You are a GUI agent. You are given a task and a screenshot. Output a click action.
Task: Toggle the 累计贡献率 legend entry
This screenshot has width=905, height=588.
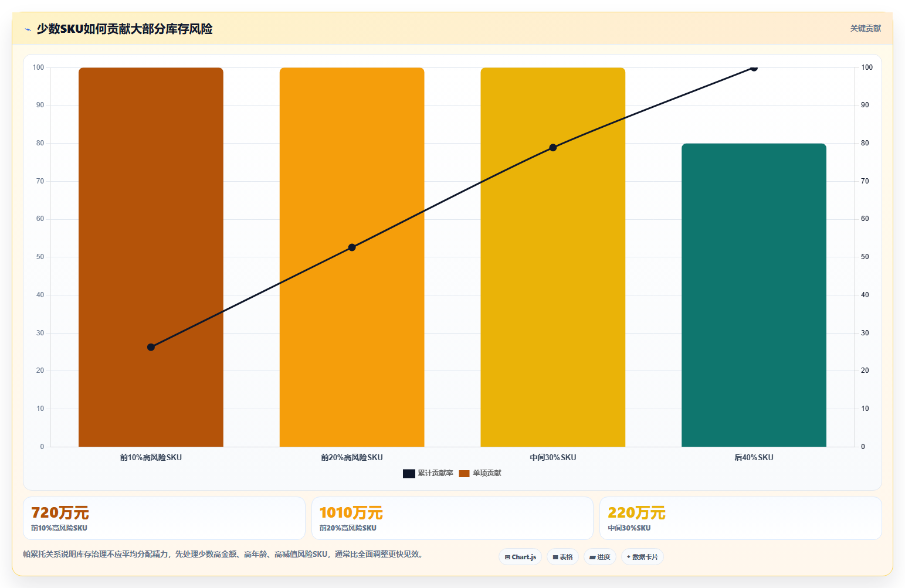pyautogui.click(x=428, y=473)
